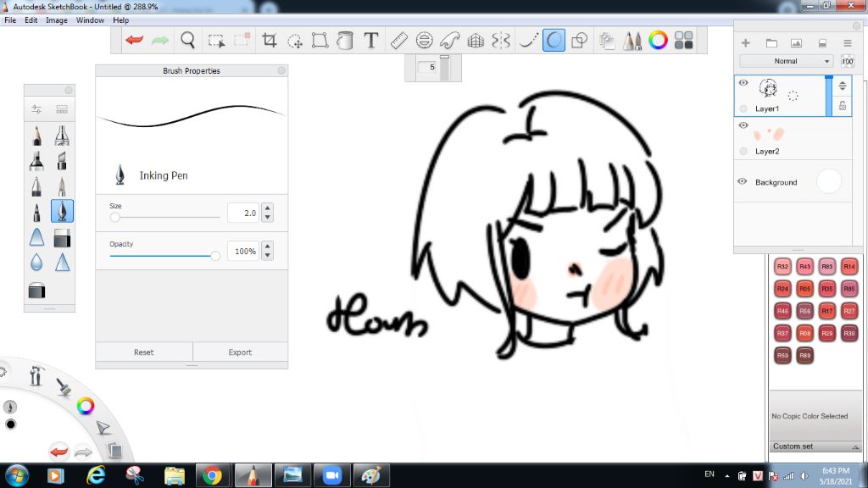The width and height of the screenshot is (868, 488).
Task: Add a new layer with plus button
Action: click(x=746, y=42)
